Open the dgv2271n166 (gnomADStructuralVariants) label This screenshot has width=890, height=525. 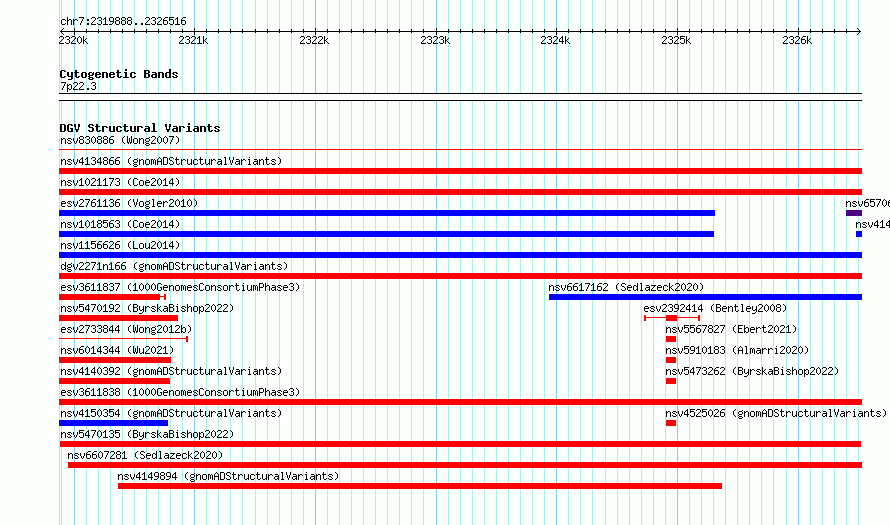point(174,266)
